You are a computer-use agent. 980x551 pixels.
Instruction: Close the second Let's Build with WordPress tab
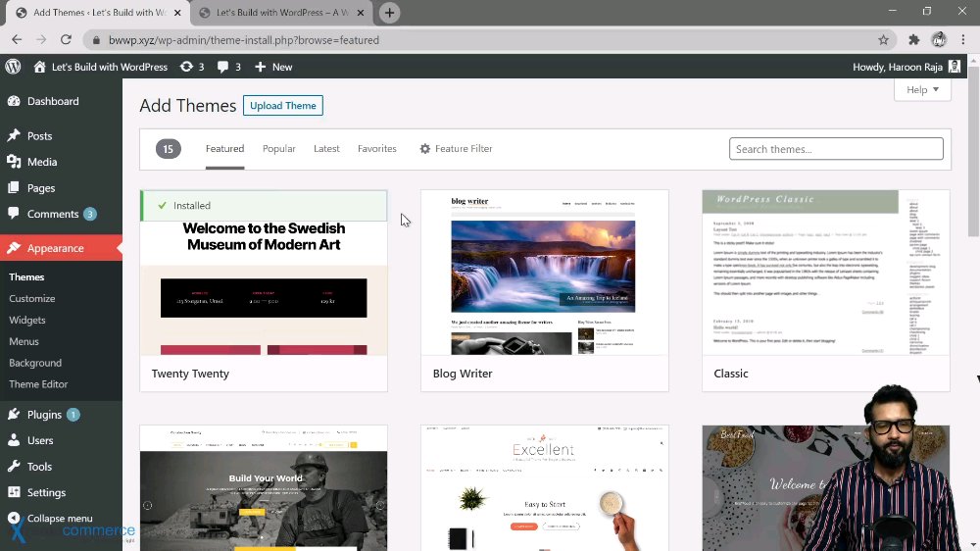pos(361,13)
